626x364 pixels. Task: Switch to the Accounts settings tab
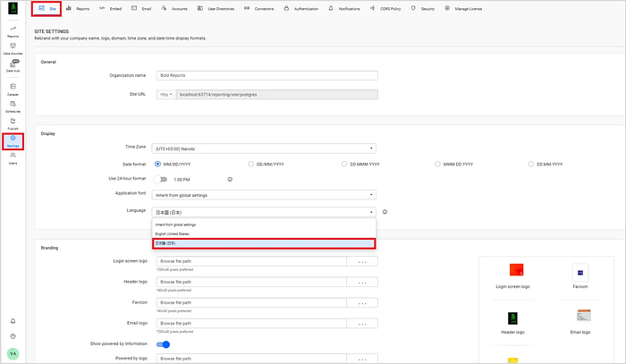click(x=174, y=8)
